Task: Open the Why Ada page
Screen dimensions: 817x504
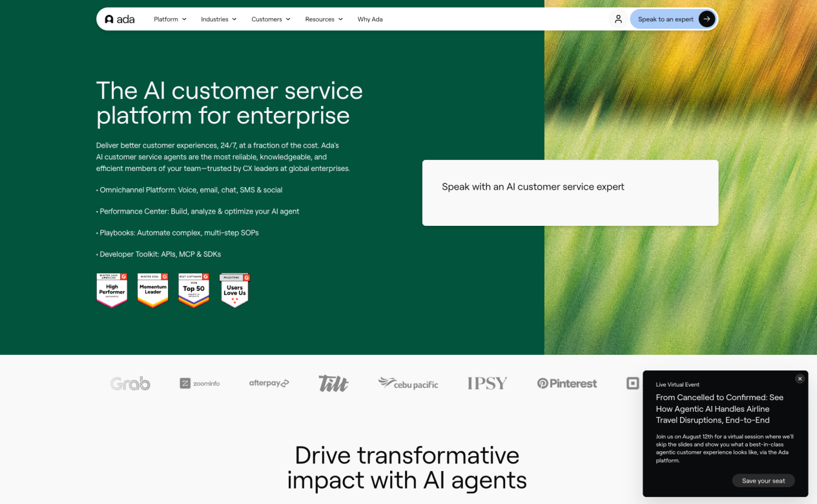Action: (370, 19)
